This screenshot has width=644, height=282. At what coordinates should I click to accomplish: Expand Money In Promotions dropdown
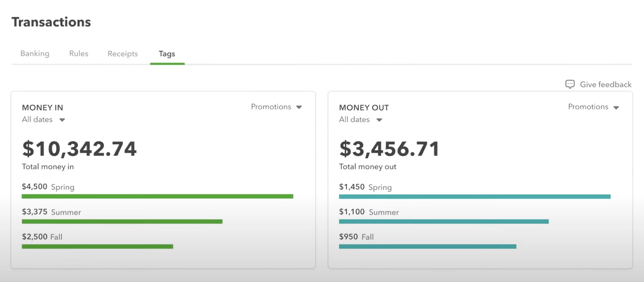coord(276,107)
